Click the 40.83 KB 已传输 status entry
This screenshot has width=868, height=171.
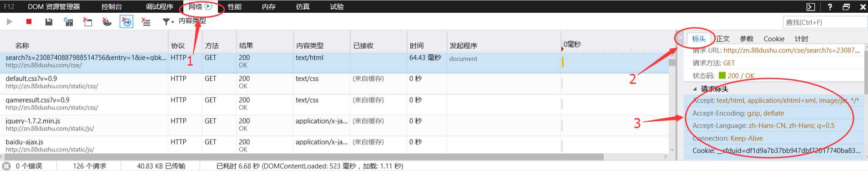161,166
